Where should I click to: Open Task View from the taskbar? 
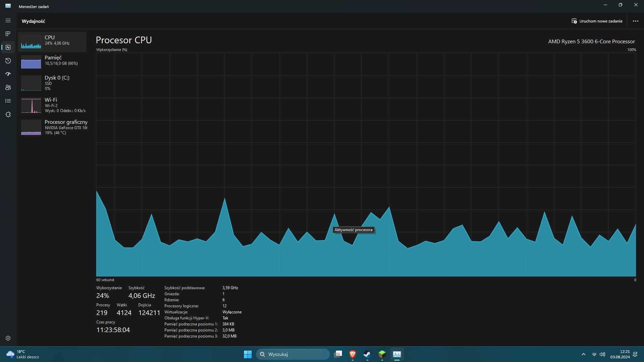pos(338,354)
